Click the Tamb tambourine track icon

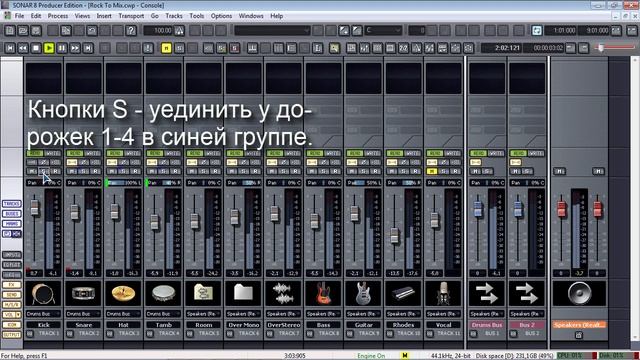coord(163,293)
